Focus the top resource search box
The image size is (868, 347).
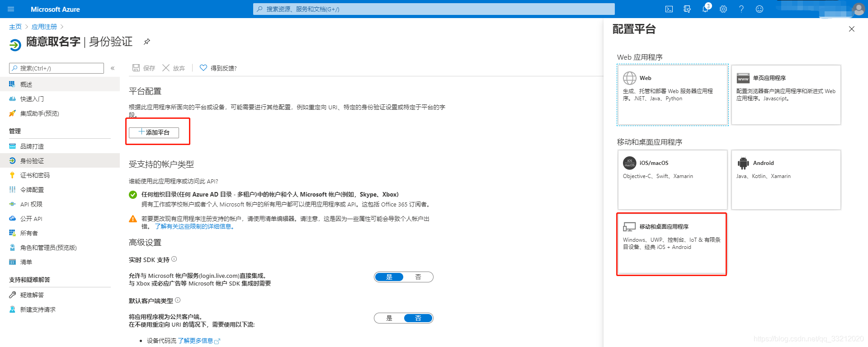[x=434, y=9]
